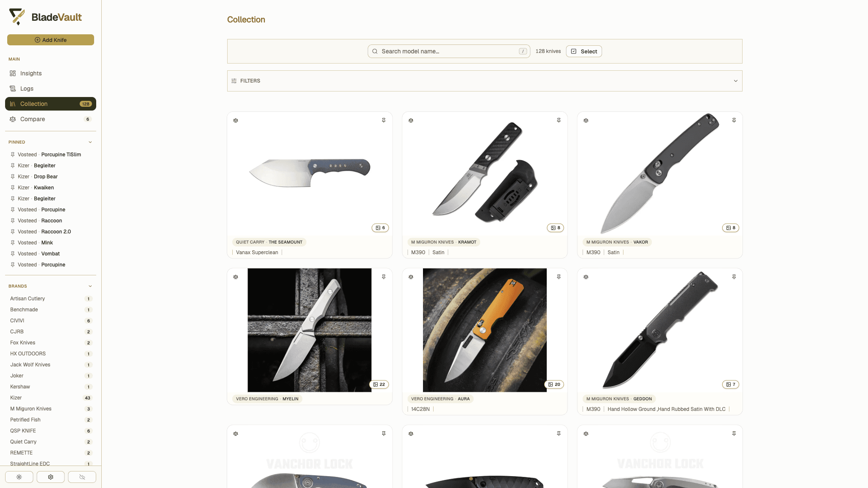Viewport: 868px width, 488px height.
Task: Open Insights page
Action: [x=50, y=73]
